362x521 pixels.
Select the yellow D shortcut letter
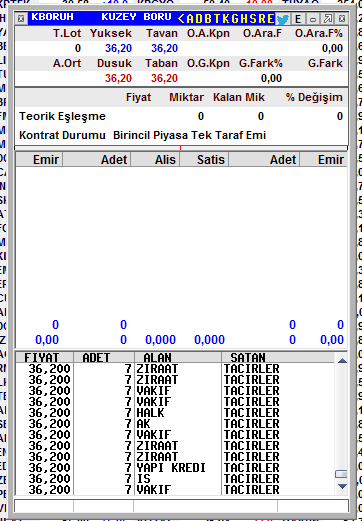[x=199, y=19]
